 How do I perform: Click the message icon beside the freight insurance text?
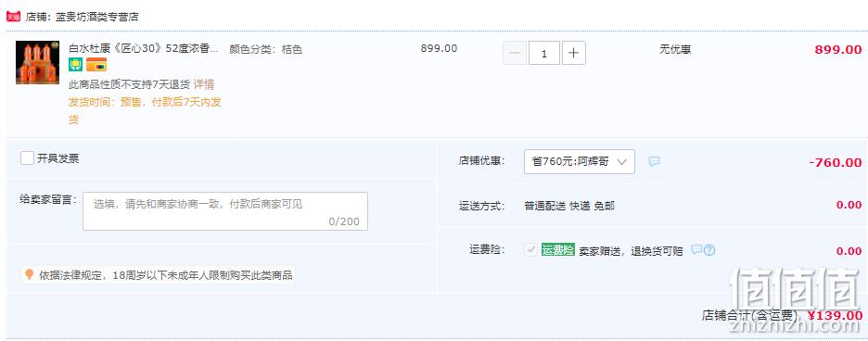click(x=697, y=249)
